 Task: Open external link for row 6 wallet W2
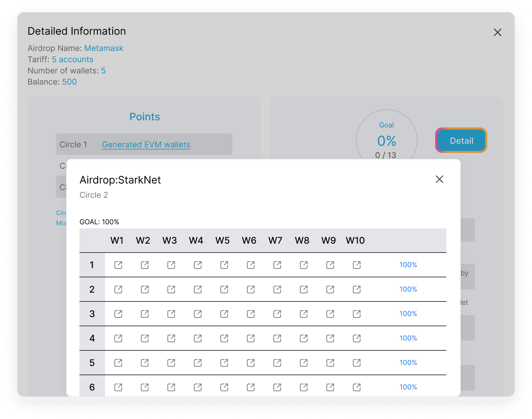[x=145, y=387]
